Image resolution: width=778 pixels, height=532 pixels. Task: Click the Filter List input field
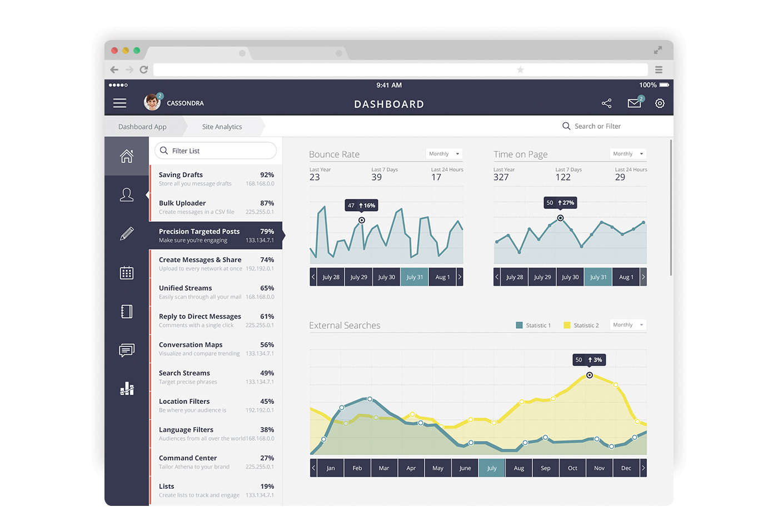coord(216,150)
